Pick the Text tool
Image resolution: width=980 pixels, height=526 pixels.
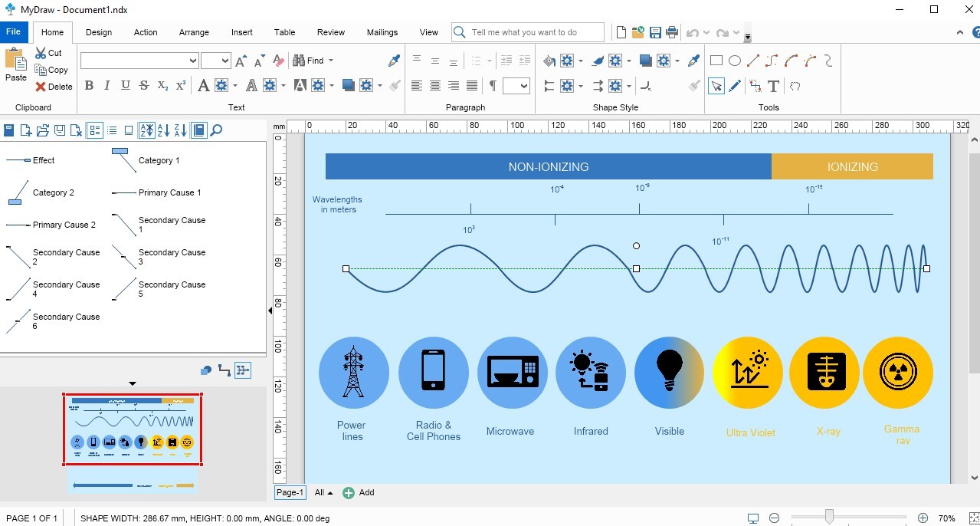tap(774, 86)
